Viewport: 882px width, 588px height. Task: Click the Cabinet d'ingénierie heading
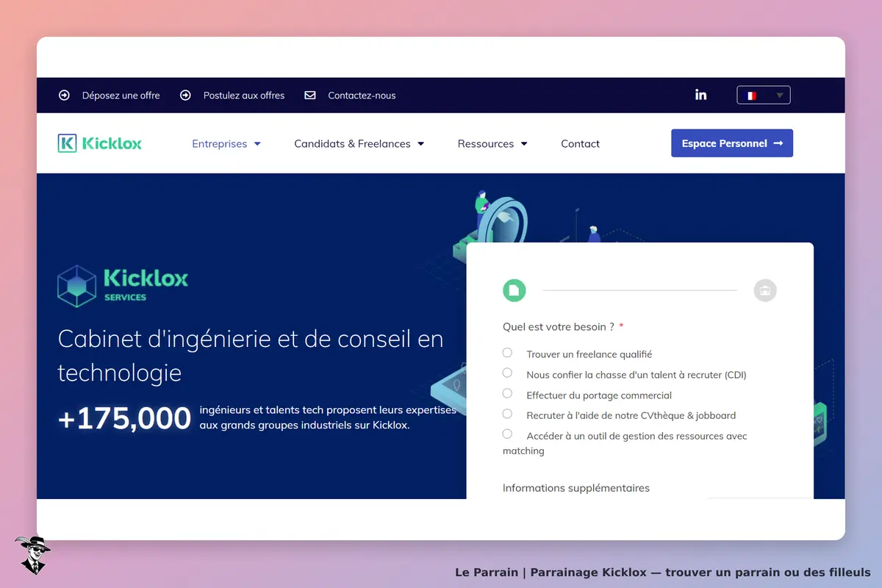pos(251,355)
